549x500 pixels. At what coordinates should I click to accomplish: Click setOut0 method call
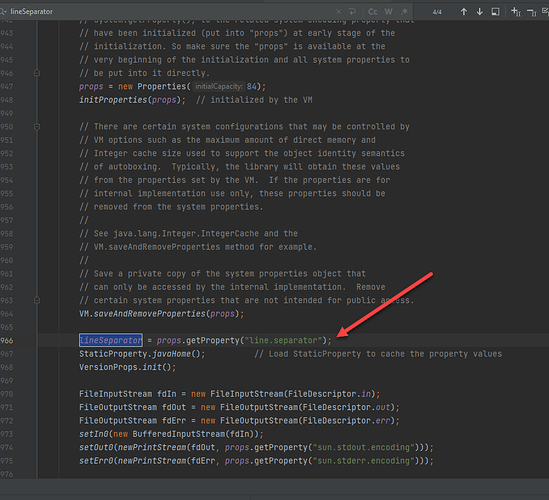tap(96, 447)
